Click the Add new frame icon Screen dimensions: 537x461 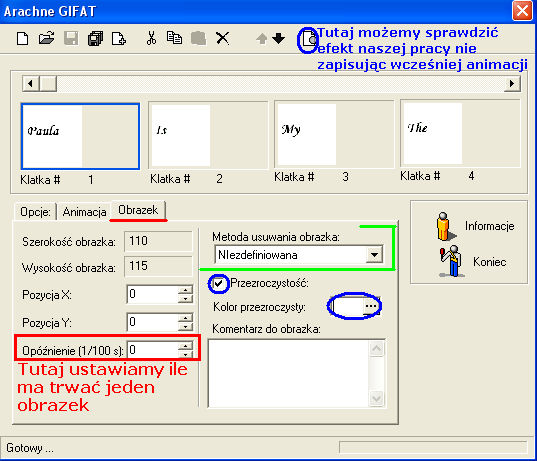point(119,38)
